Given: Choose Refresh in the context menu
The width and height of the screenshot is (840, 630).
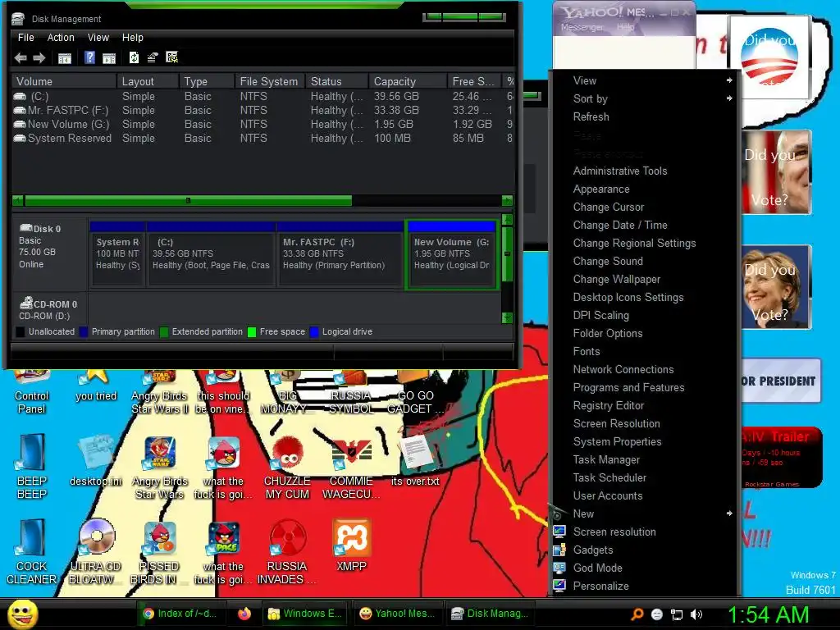Looking at the screenshot, I should coord(645,116).
